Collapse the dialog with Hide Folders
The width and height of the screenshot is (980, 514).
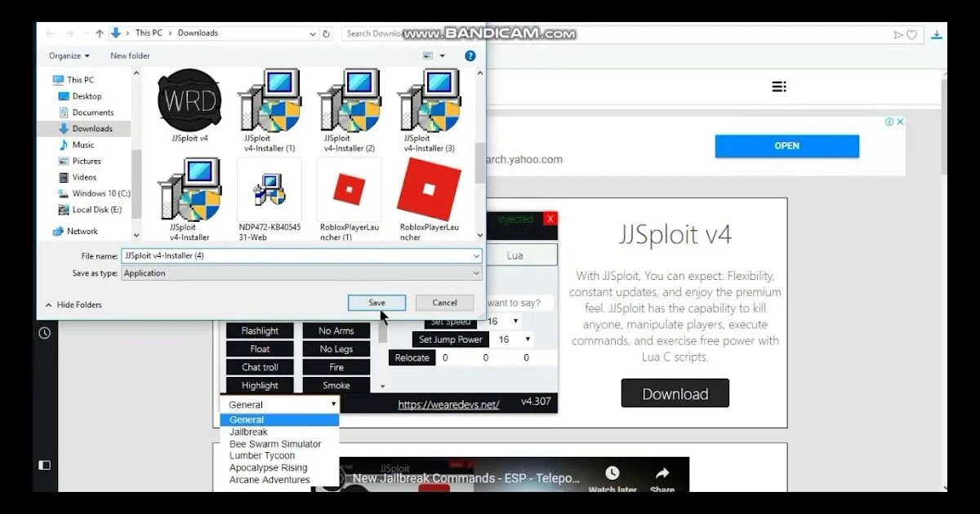coord(73,304)
